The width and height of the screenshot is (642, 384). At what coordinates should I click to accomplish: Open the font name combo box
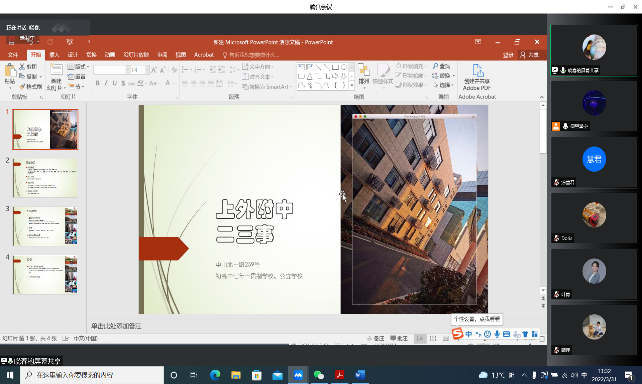point(111,70)
